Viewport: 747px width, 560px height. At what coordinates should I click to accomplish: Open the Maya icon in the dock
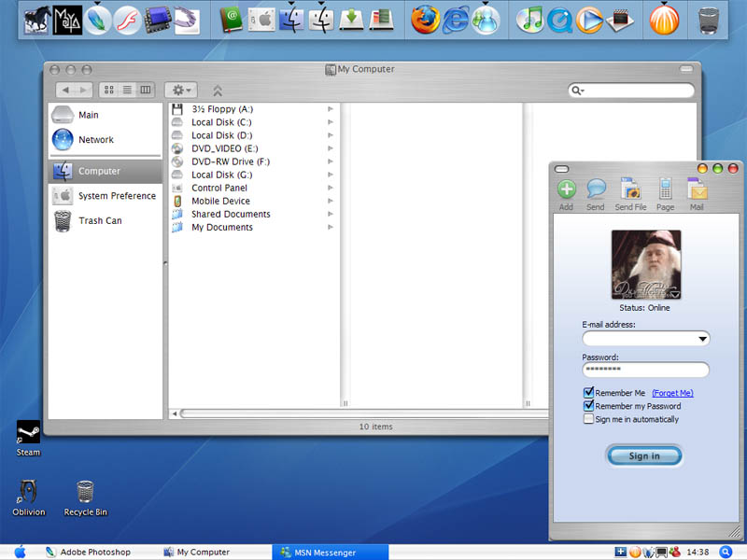[x=66, y=21]
